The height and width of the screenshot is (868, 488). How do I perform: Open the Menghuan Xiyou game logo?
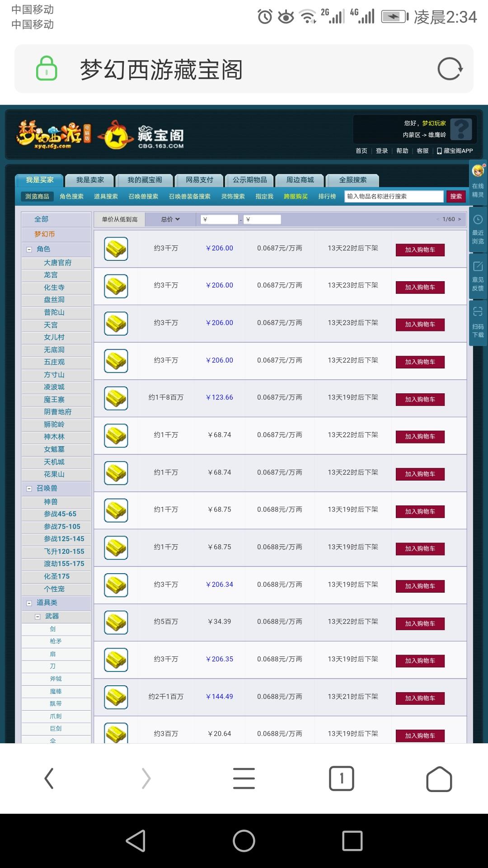pos(53,135)
